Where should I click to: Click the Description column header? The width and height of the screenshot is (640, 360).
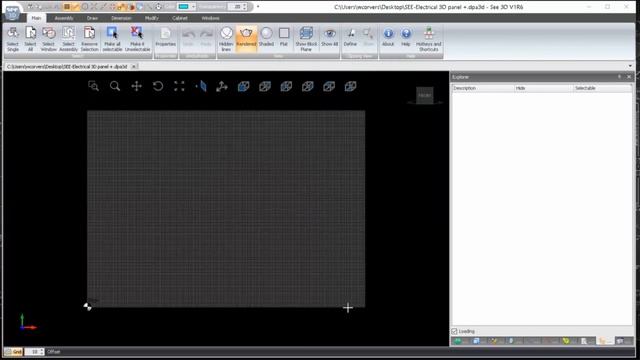(x=483, y=88)
